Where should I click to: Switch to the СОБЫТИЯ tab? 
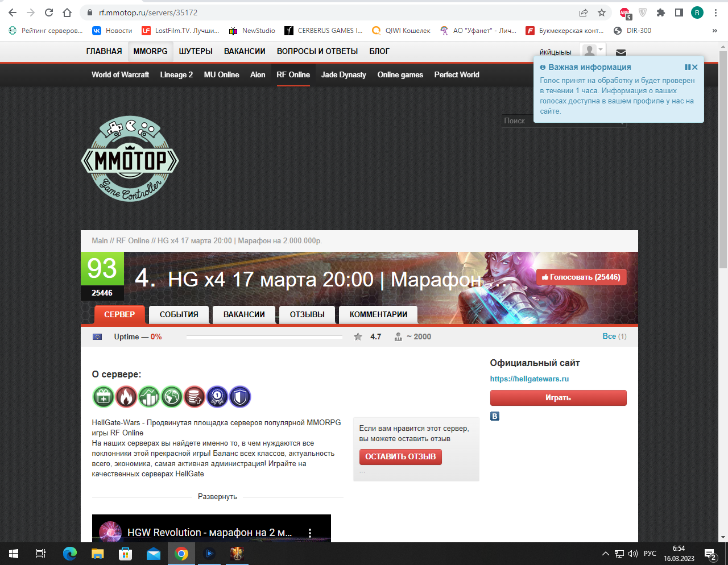[179, 314]
